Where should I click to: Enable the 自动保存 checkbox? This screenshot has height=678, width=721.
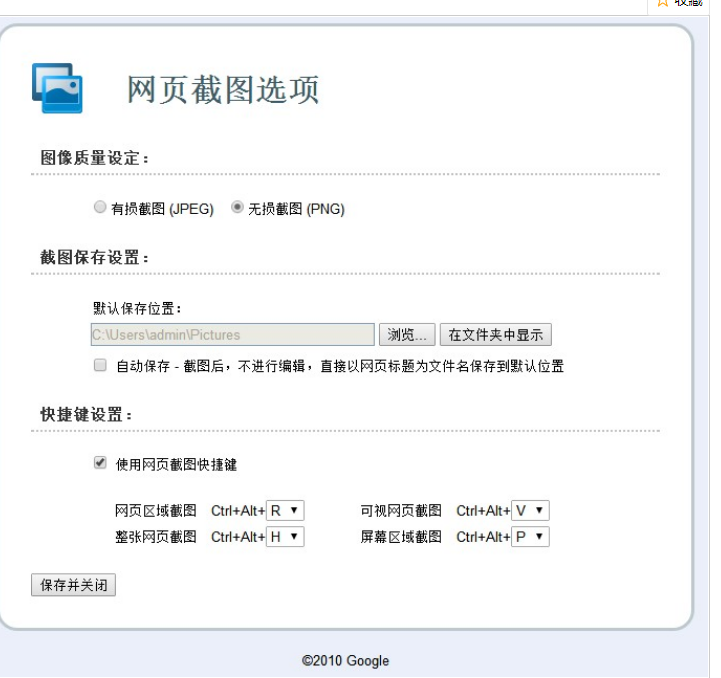tap(100, 366)
